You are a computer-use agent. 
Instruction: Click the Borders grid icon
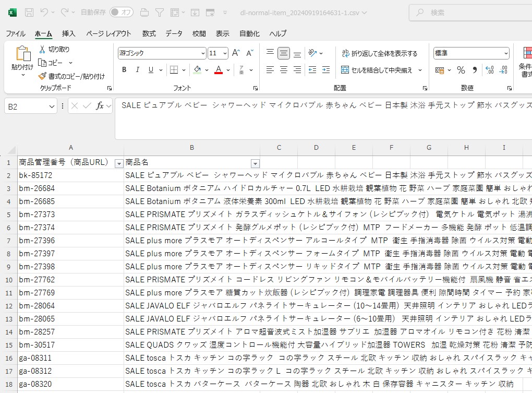coord(174,70)
